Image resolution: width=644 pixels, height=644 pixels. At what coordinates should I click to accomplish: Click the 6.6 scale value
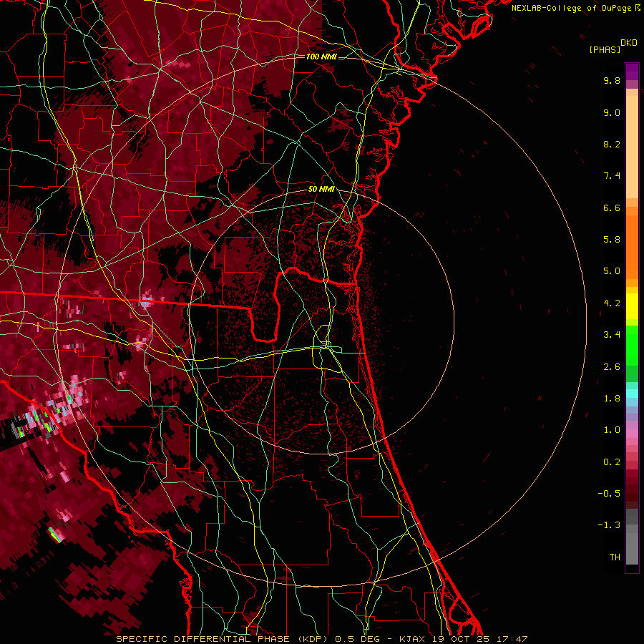point(612,208)
